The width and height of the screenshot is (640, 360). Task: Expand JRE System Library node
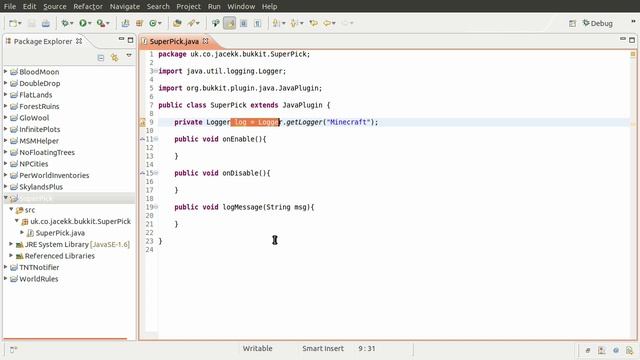(x=11, y=244)
